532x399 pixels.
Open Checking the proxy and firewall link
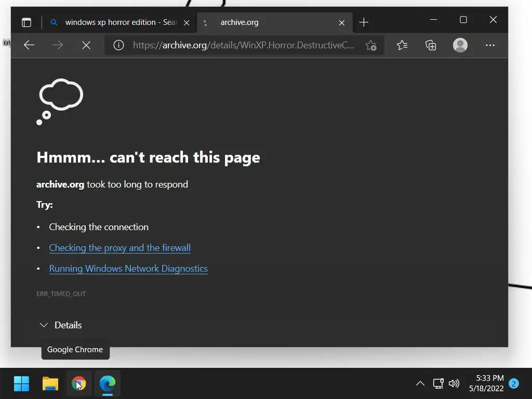point(120,248)
